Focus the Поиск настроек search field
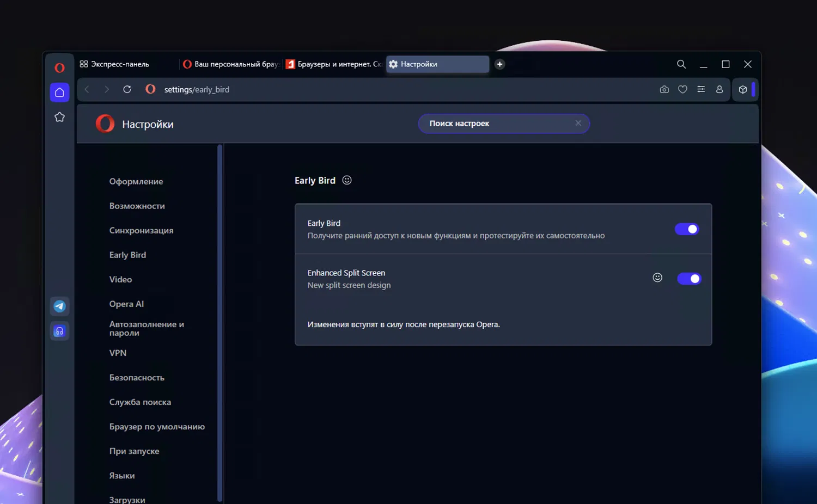817x504 pixels. 504,124
